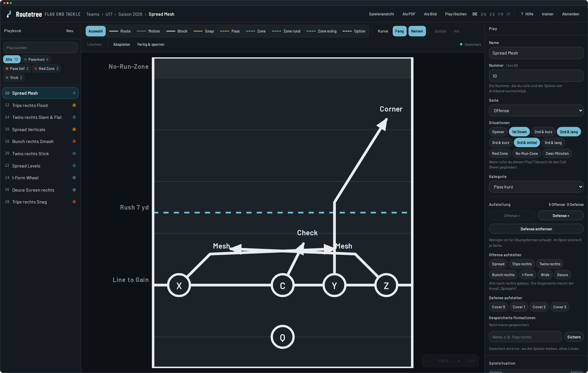Filter playbook by Pass kurz
Viewport: 588px width, 373px height.
pos(36,60)
